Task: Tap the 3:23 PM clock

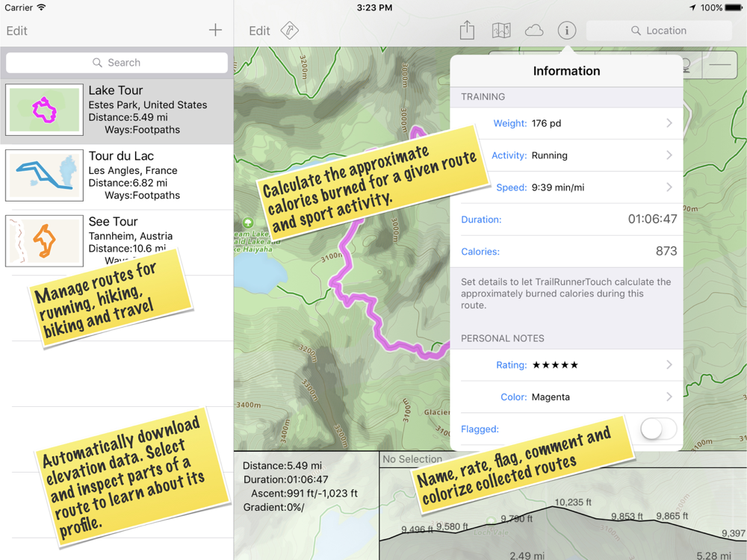Action: coord(374,7)
